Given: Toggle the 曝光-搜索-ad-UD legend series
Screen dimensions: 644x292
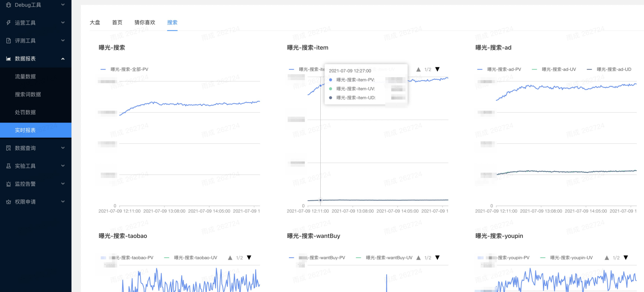Looking at the screenshot, I should [x=608, y=69].
